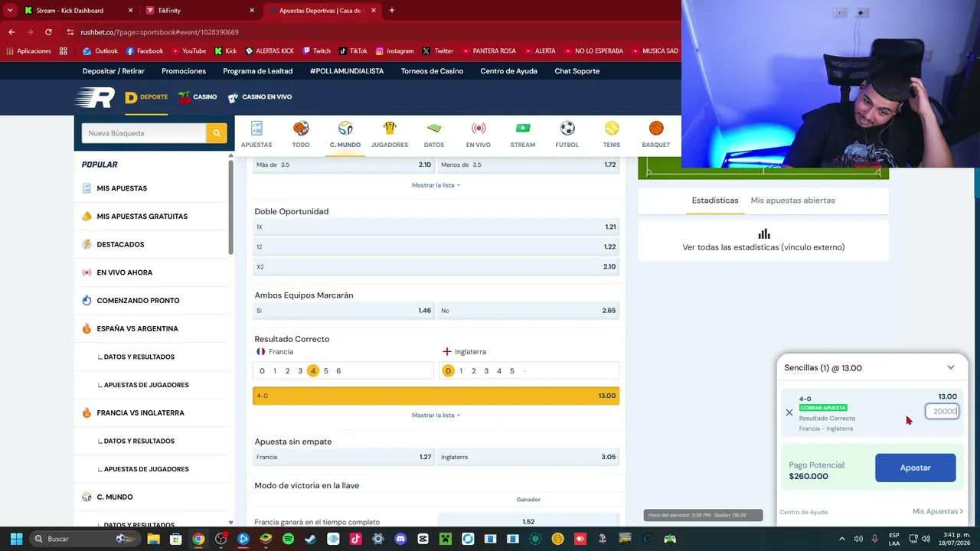Screen dimensions: 980x551
Task: Select the BASQUET ball icon
Action: coord(656,129)
